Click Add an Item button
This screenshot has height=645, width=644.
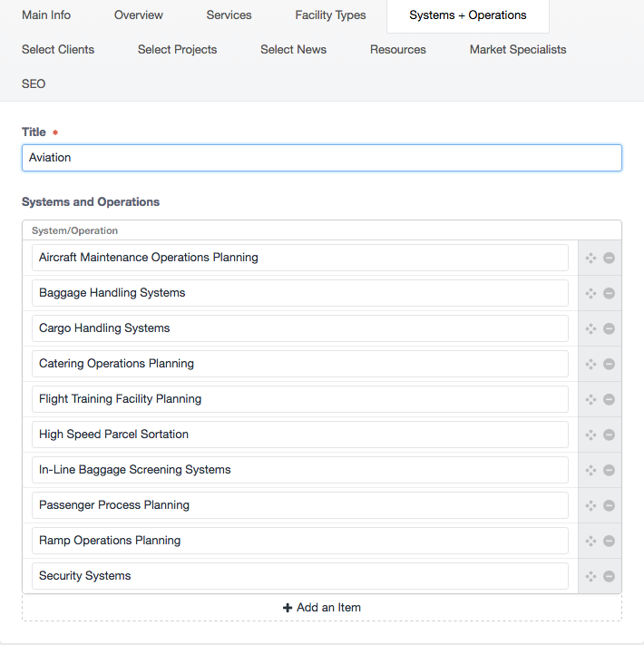click(322, 608)
